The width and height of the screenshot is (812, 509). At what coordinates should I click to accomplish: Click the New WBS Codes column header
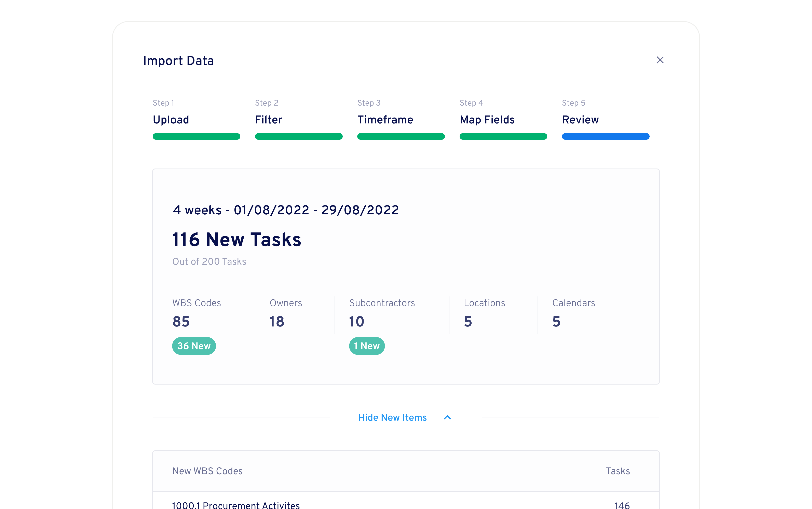(x=208, y=471)
